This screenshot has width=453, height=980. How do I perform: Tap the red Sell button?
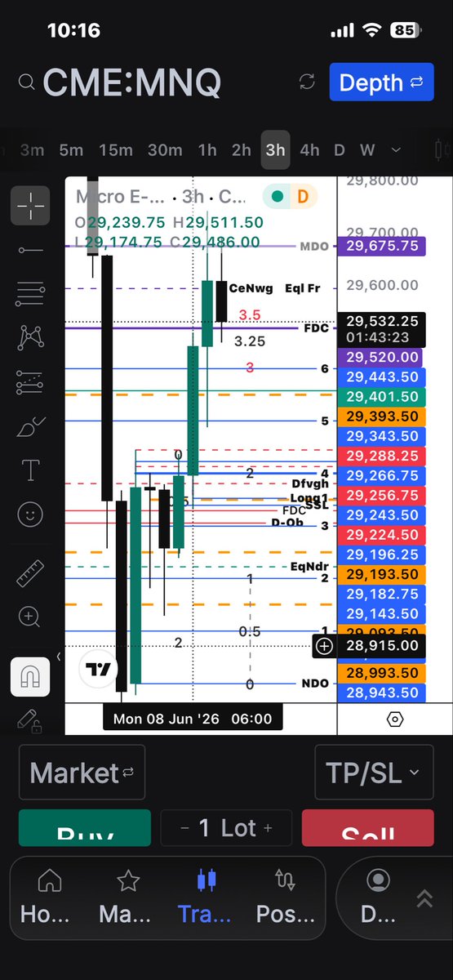[368, 827]
